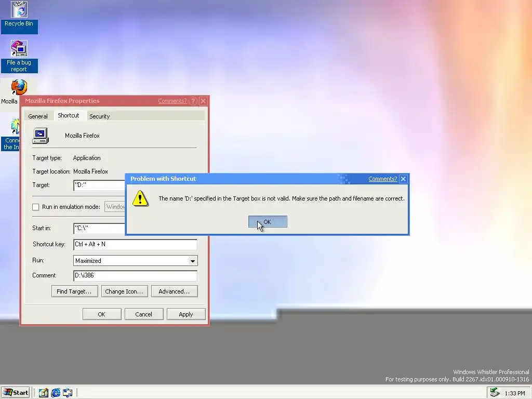Viewport: 532px width, 399px height.
Task: Switch to the Security tab
Action: click(99, 116)
